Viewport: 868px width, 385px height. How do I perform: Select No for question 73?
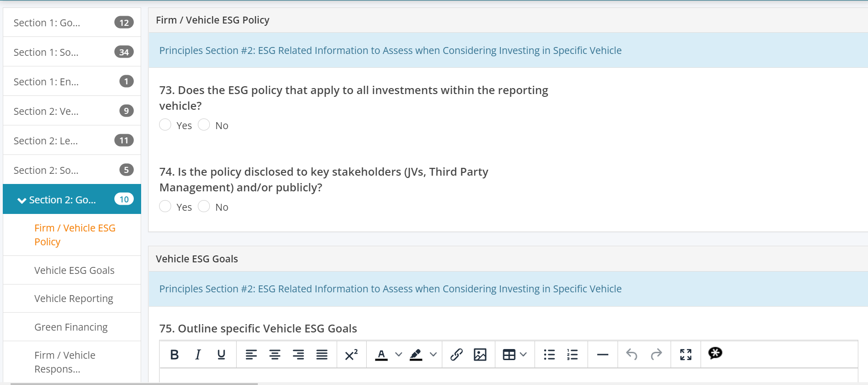coord(204,124)
